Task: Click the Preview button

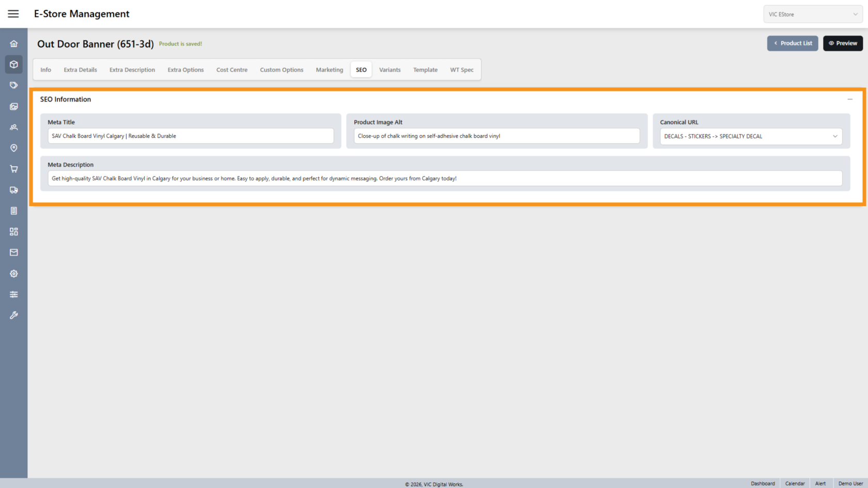Action: (843, 43)
